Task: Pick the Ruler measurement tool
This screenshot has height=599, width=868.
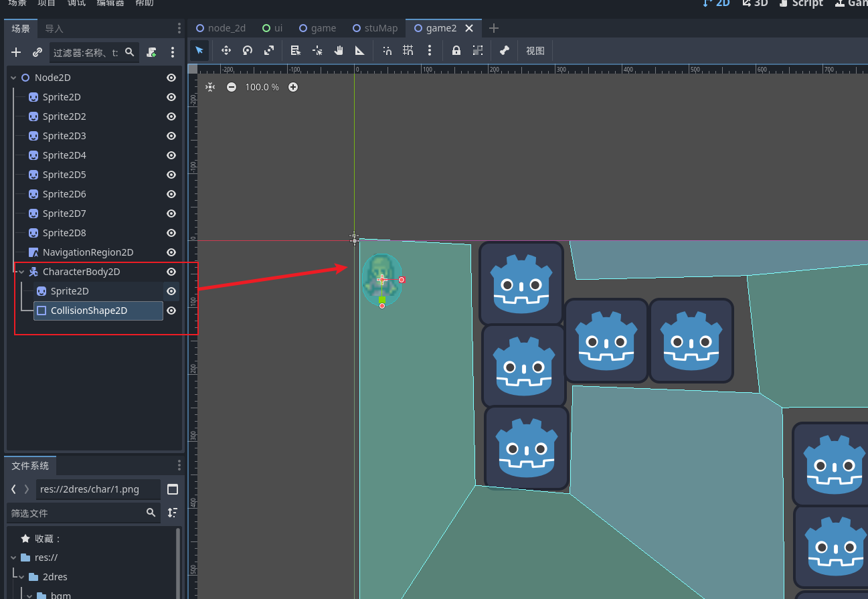Action: [x=360, y=50]
